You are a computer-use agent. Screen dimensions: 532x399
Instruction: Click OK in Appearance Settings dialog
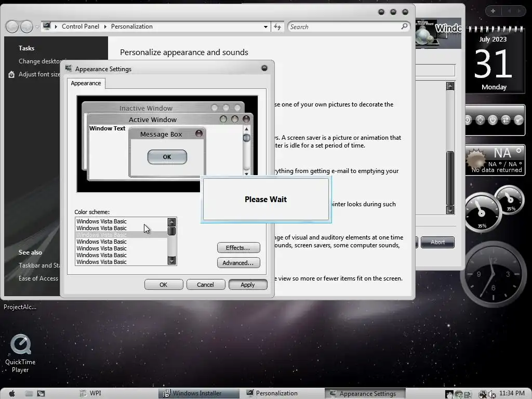164,285
